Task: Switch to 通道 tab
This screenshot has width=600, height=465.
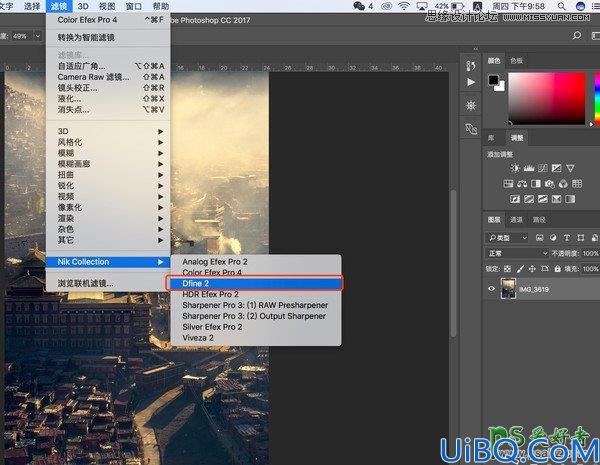Action: [x=516, y=220]
